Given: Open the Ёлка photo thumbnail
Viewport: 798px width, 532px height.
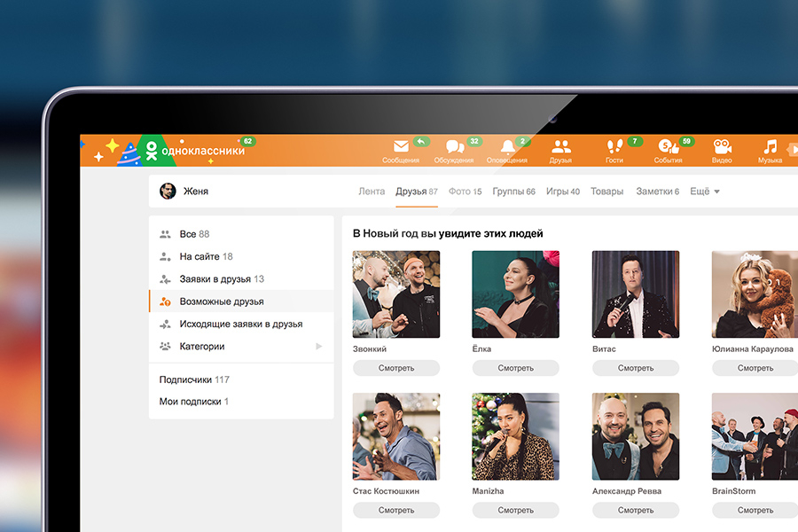Looking at the screenshot, I should tap(515, 294).
